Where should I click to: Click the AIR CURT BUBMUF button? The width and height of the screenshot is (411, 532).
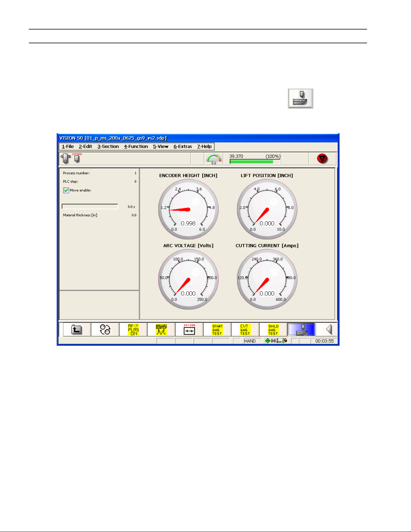(161, 330)
